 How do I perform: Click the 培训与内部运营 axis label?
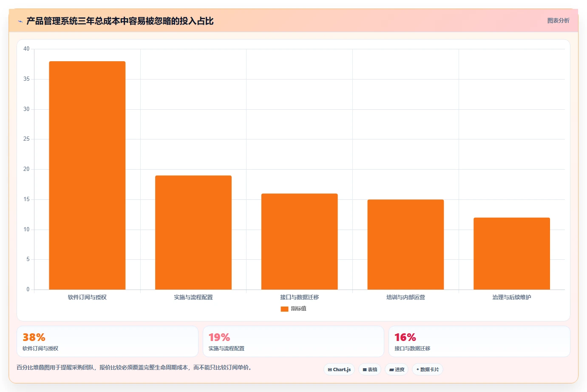[x=406, y=297]
